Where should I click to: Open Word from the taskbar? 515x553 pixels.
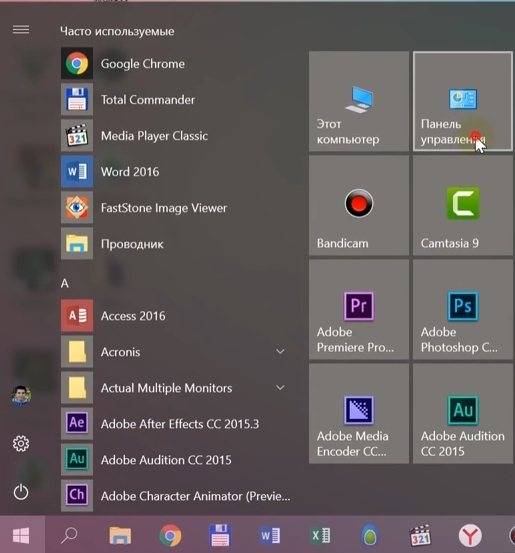pyautogui.click(x=270, y=535)
